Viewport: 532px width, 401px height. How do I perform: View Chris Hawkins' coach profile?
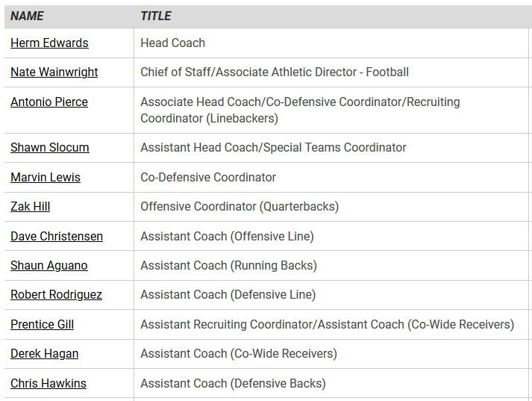click(x=48, y=384)
